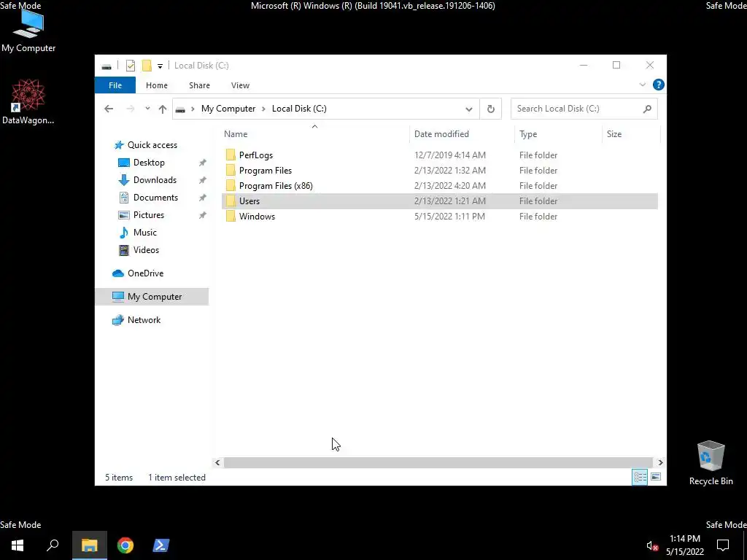The width and height of the screenshot is (747, 560).
Task: Select the Windows folder
Action: (439, 216)
